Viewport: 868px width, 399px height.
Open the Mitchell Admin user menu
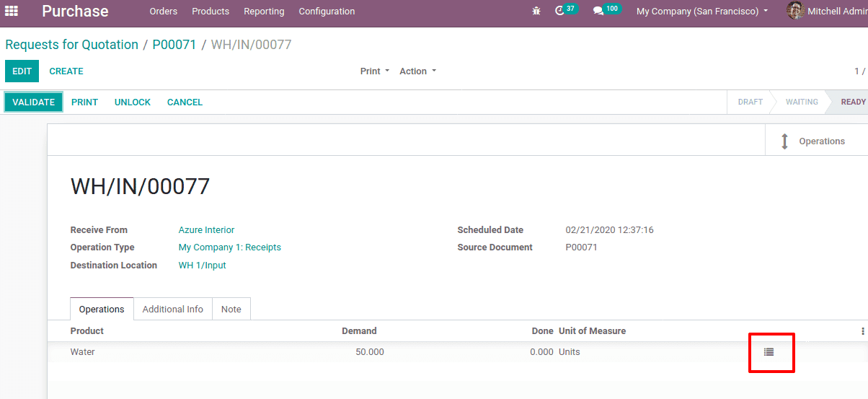pyautogui.click(x=827, y=12)
